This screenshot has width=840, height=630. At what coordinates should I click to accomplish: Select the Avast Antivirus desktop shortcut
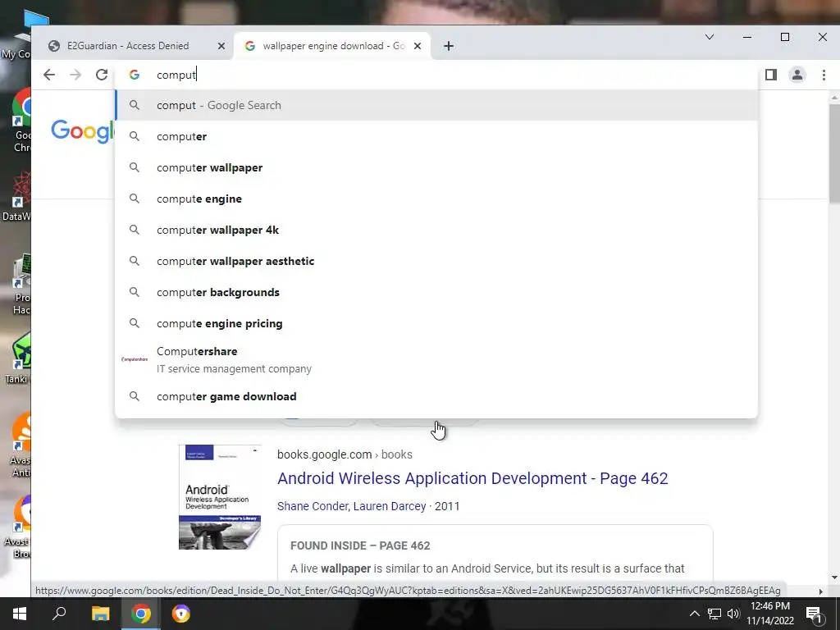click(x=21, y=445)
